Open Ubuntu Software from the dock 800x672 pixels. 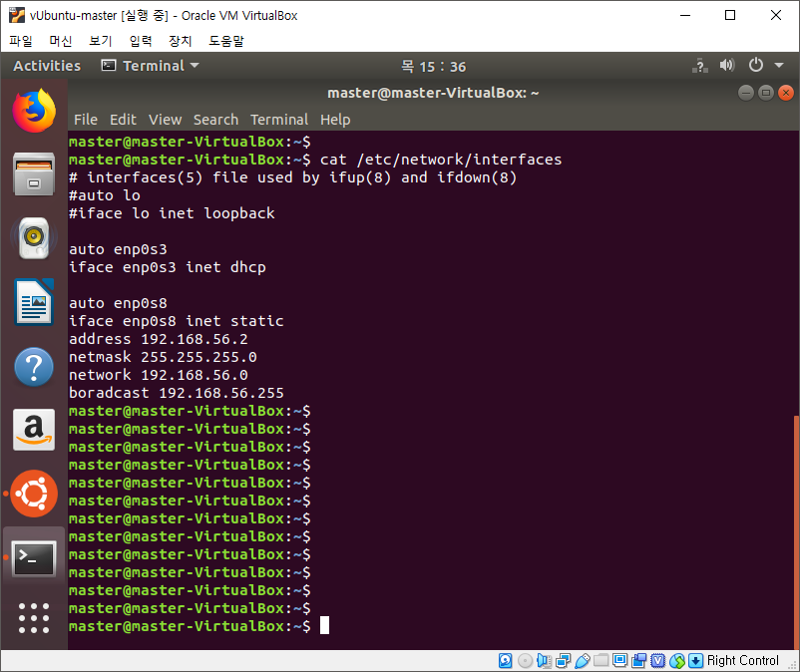34,494
